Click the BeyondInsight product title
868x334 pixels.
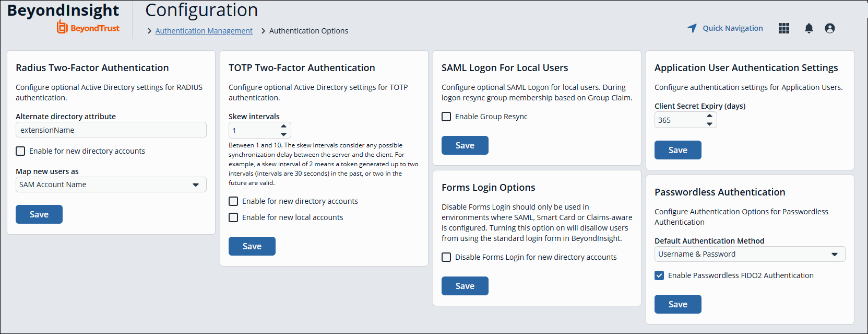[63, 10]
